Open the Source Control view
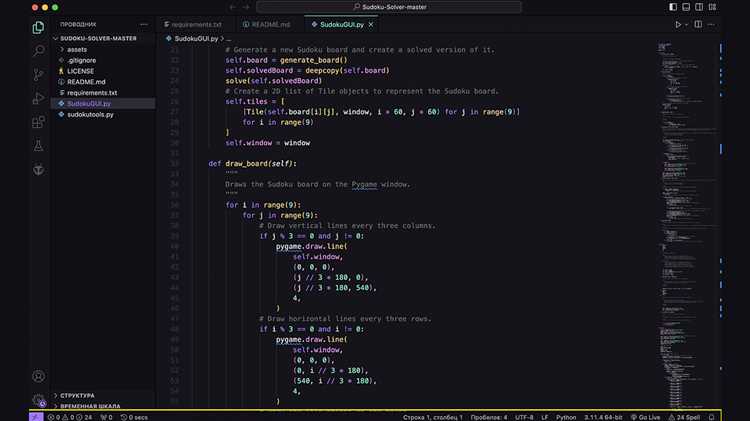Image resolution: width=750 pixels, height=421 pixels. click(x=38, y=75)
